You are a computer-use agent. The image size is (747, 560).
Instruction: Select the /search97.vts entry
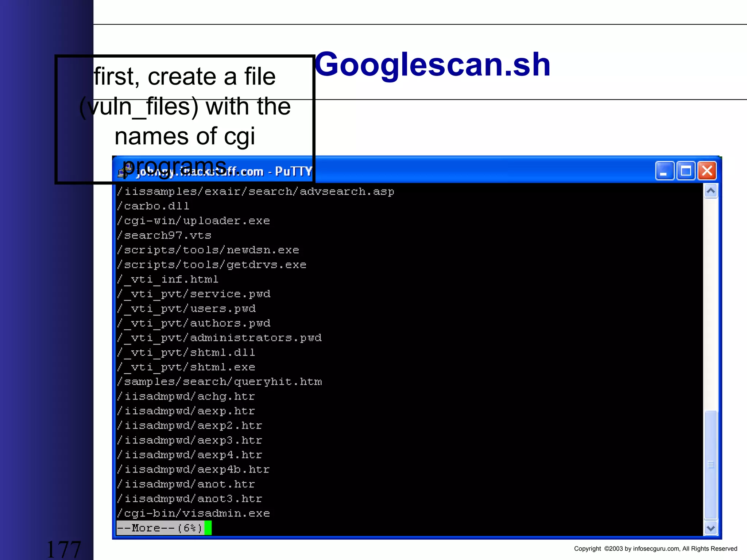click(x=164, y=236)
